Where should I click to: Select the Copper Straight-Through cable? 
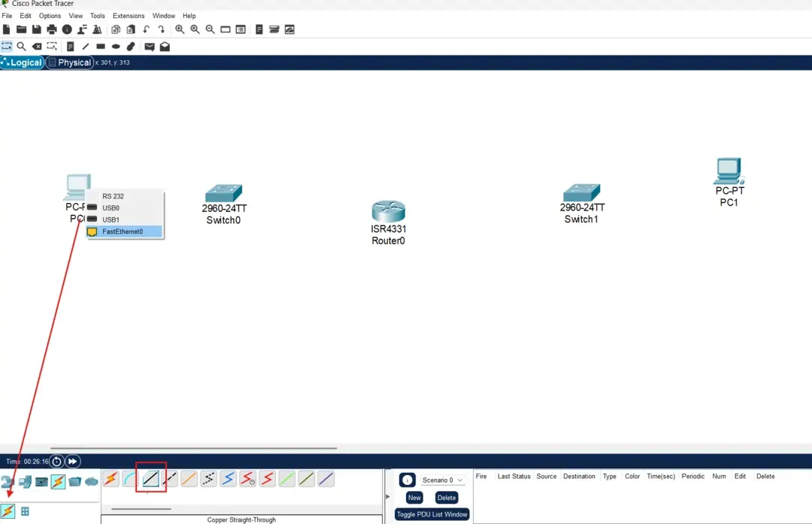click(x=150, y=479)
